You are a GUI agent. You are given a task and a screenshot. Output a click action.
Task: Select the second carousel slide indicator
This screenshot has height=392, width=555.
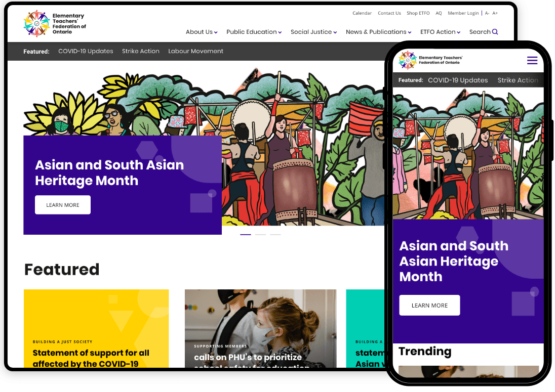point(260,235)
